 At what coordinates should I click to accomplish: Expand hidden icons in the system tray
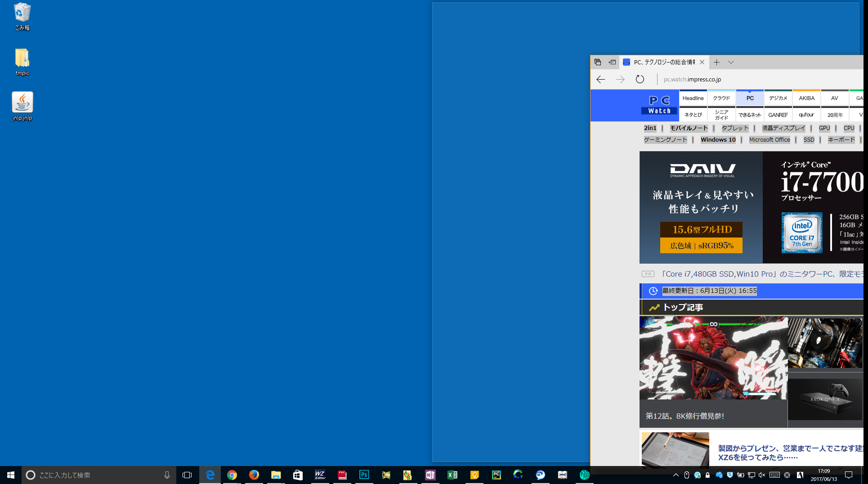[676, 475]
